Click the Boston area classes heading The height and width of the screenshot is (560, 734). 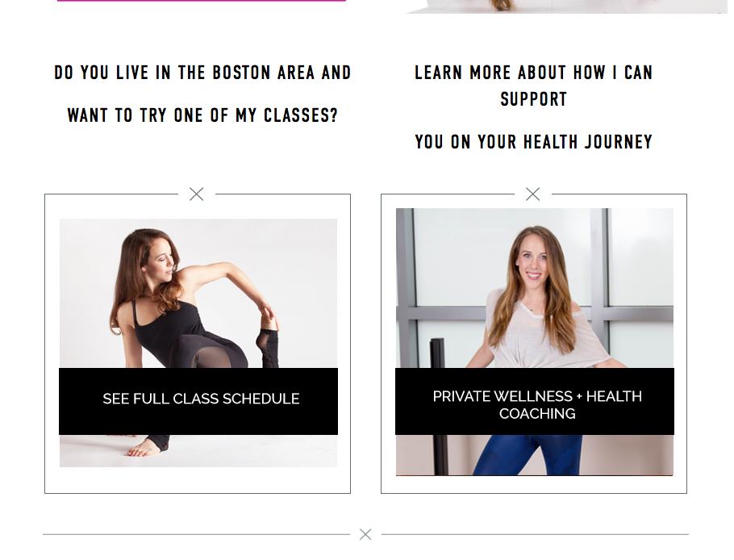click(x=202, y=73)
